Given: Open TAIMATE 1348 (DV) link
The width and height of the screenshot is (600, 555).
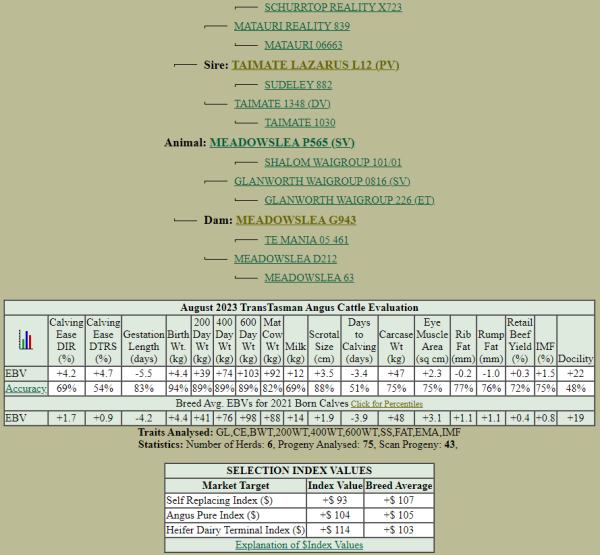Looking at the screenshot, I should 282,104.
